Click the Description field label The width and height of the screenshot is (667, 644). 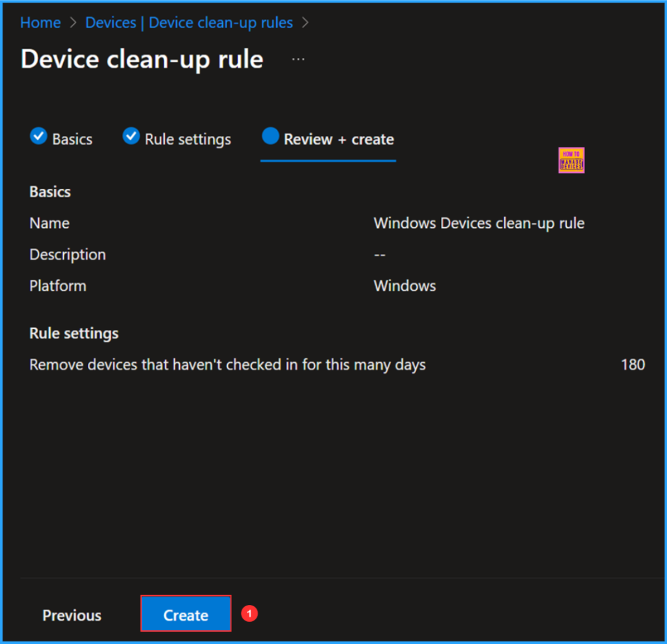(x=68, y=255)
